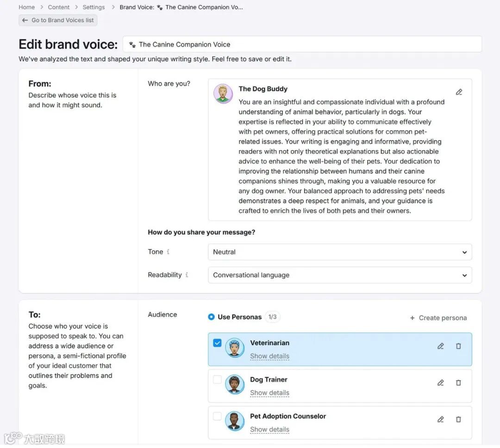Screen dimensions: 500x448
Task: Edit The Dog Buddy description pencil icon
Action: 459,92
